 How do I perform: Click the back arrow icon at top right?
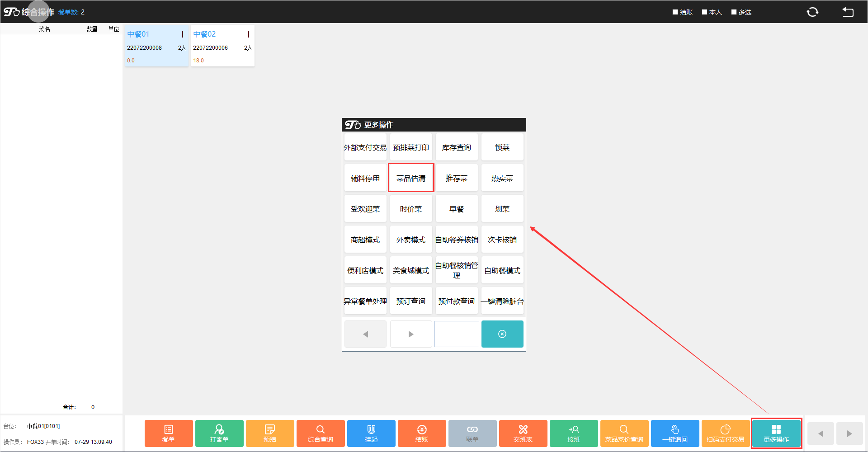(x=848, y=12)
